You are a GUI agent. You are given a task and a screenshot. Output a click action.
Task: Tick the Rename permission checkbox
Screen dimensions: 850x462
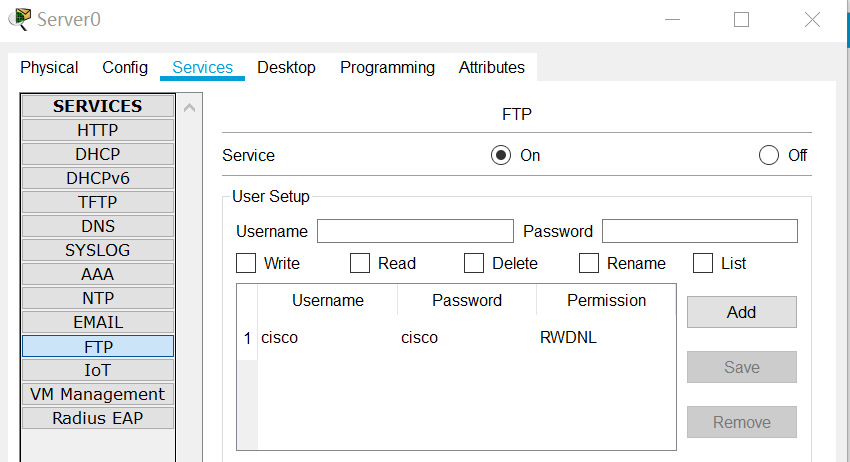[589, 264]
